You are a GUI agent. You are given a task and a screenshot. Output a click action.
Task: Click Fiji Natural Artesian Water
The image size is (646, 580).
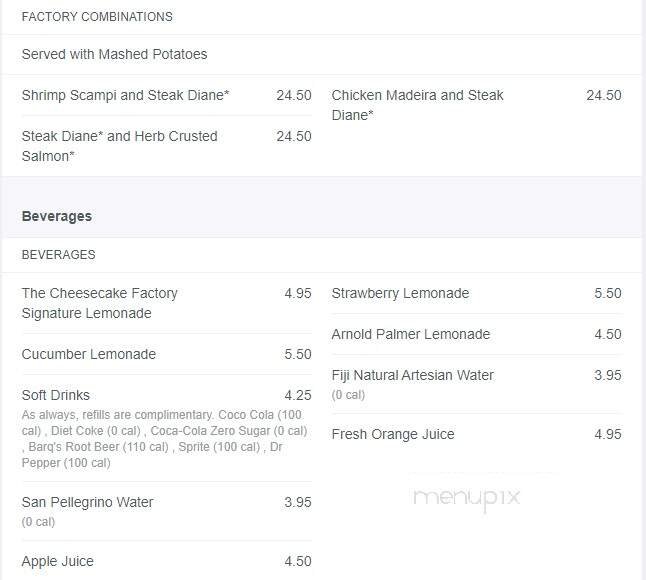tap(412, 375)
